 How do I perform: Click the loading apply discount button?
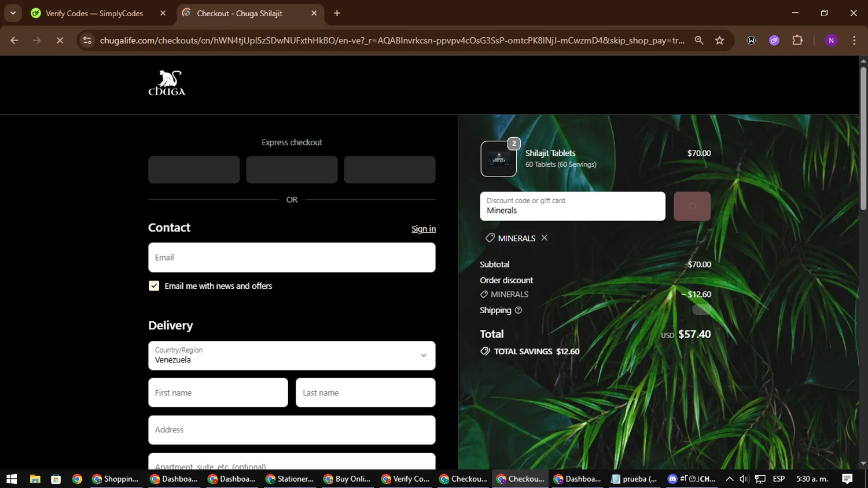(x=692, y=206)
